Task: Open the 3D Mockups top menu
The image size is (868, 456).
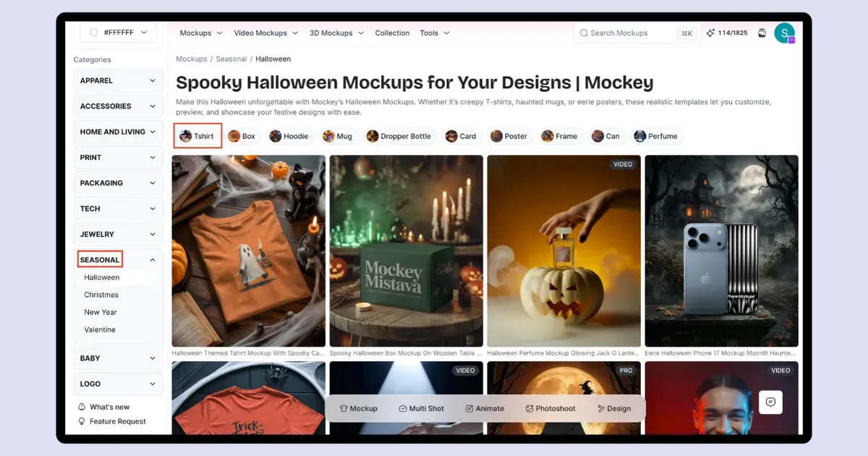Action: tap(336, 33)
